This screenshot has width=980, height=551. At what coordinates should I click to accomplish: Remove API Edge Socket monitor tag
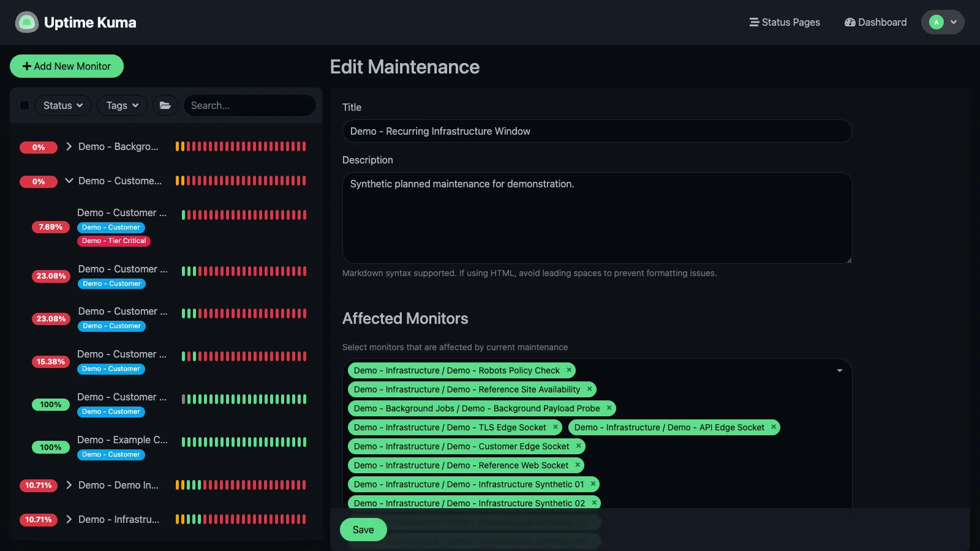[774, 427]
